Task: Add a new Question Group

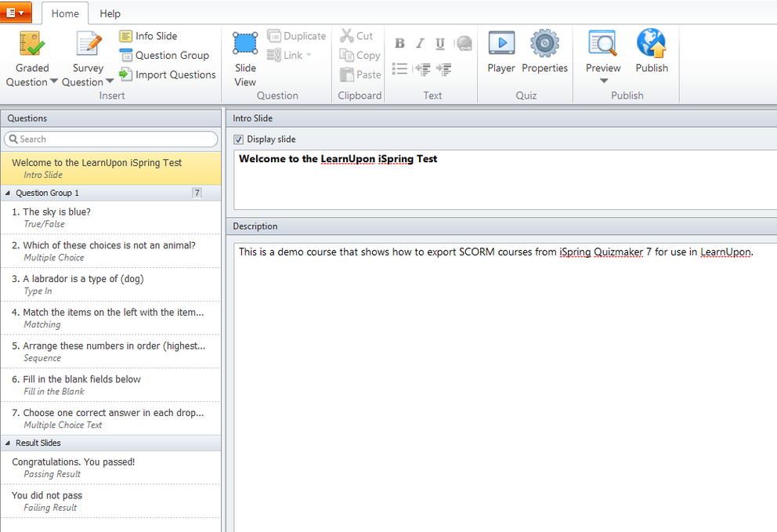Action: 164,55
